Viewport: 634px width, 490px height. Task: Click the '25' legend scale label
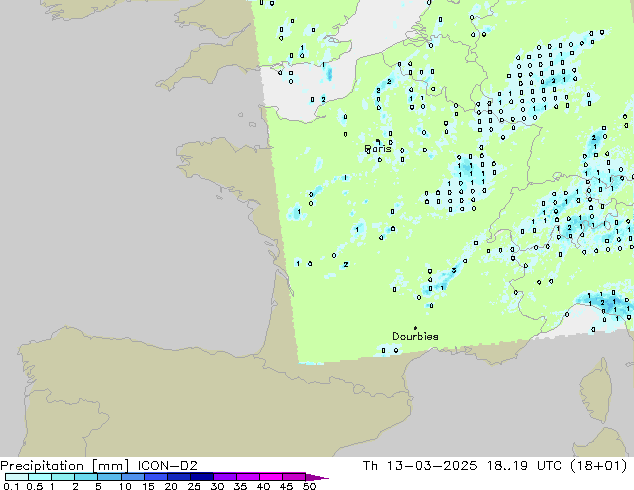[194, 486]
